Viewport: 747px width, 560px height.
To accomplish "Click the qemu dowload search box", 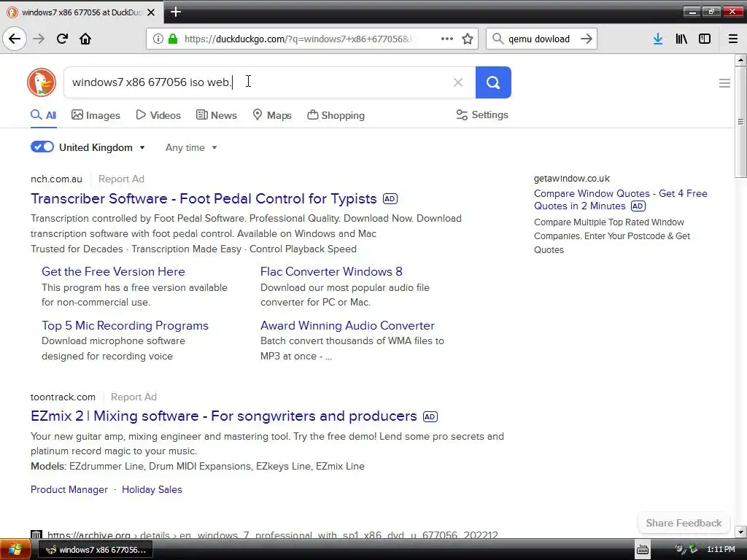I will coord(539,39).
